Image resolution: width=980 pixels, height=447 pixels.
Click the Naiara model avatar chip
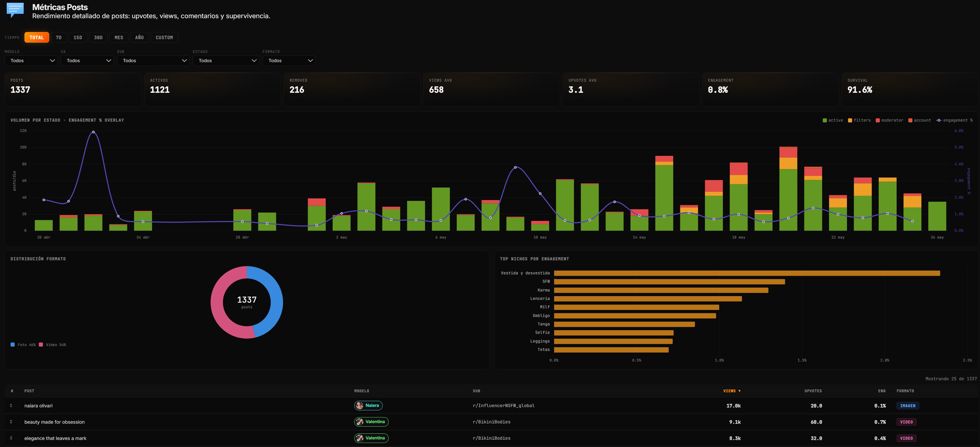(x=368, y=405)
